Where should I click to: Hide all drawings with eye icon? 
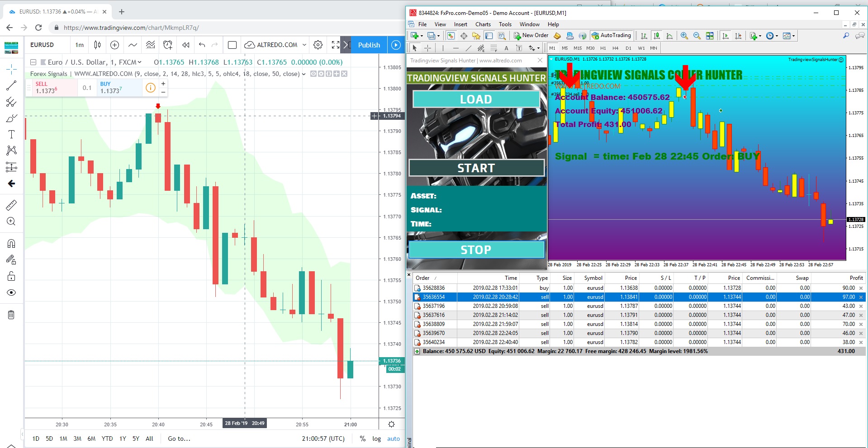click(11, 292)
